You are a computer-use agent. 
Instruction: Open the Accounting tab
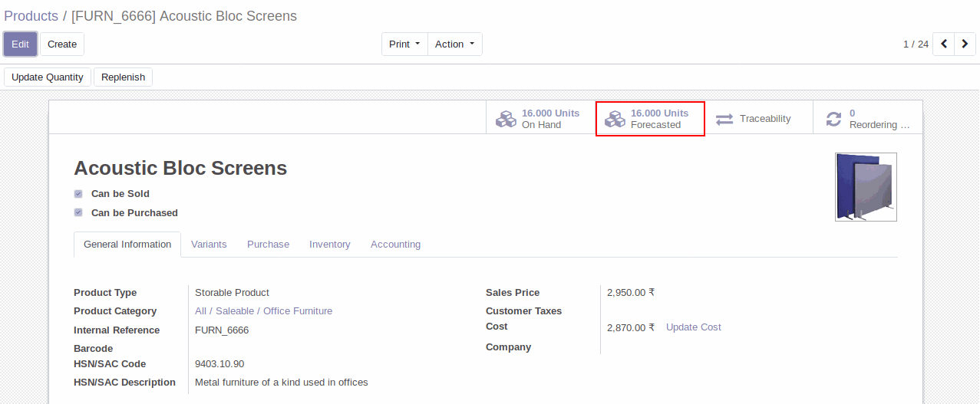coord(395,244)
